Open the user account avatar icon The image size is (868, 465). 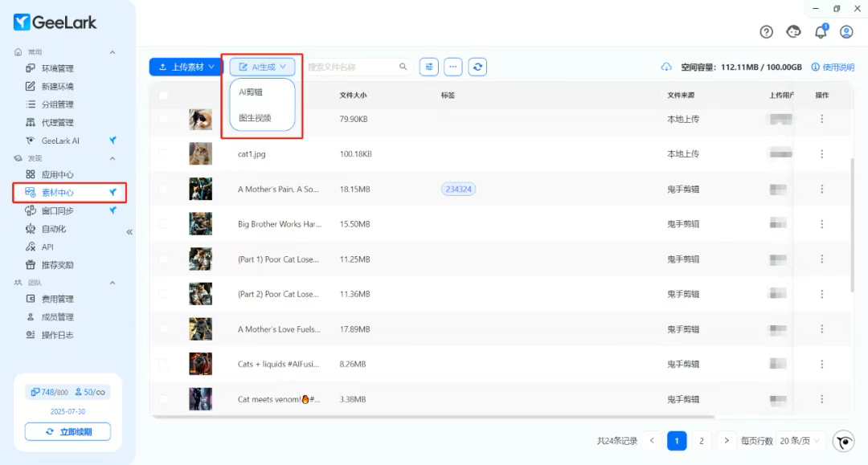click(x=846, y=32)
